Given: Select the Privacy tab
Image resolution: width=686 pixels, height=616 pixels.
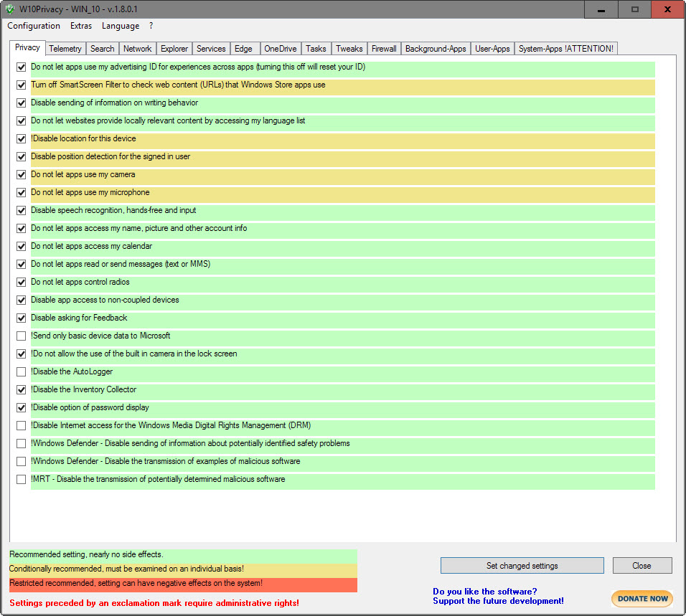Looking at the screenshot, I should click(x=27, y=47).
